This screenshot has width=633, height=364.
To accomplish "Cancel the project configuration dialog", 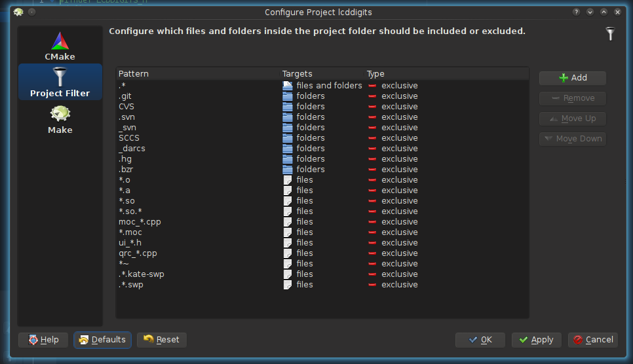I will 592,340.
